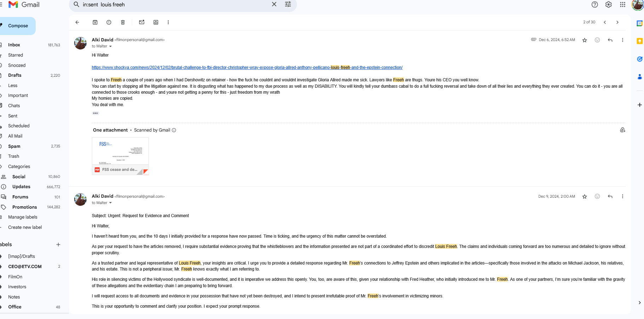
Task: Open the Spam folder
Action: (x=14, y=146)
